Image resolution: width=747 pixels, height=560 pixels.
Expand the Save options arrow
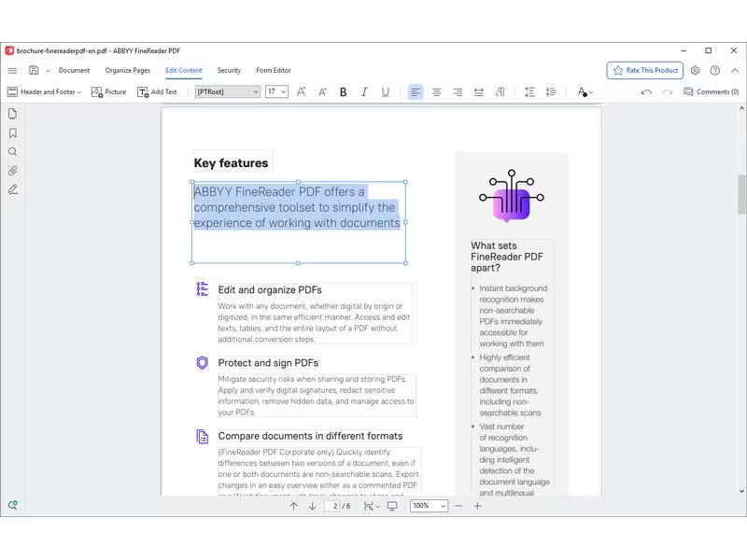point(48,71)
